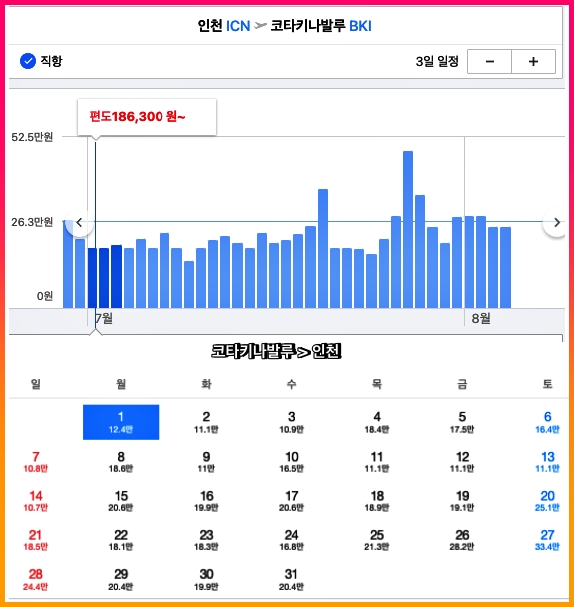Uncheck the 직항 direct flight checkbox
The width and height of the screenshot is (574, 607).
pyautogui.click(x=28, y=61)
